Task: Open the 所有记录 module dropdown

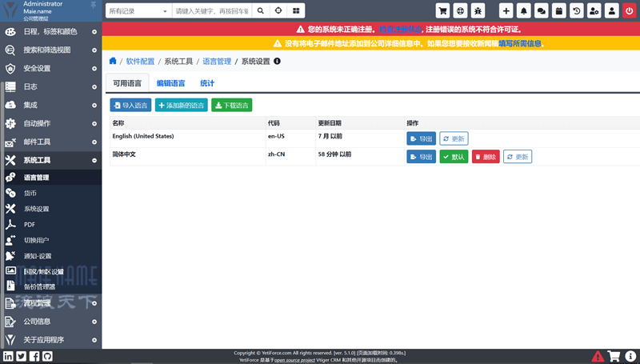Action: [138, 11]
